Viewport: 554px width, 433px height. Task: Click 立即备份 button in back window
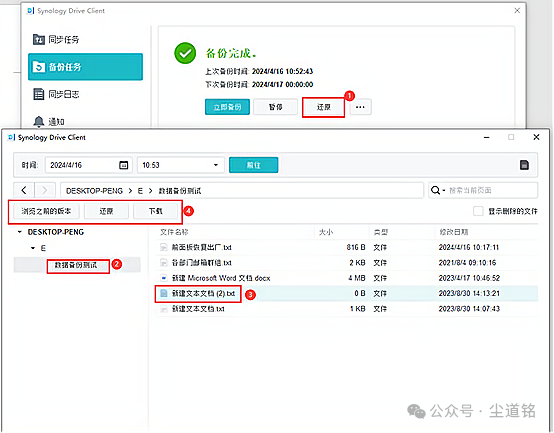tap(227, 107)
